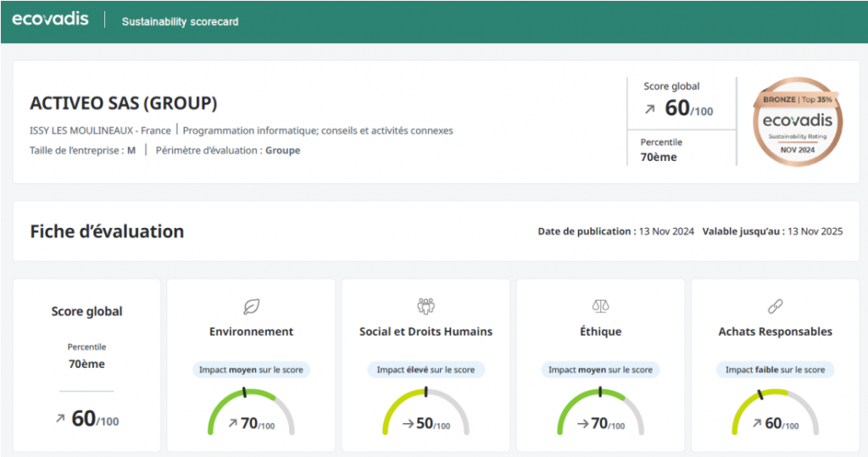Click the Social et Droits Humains gauge
The image size is (868, 457).
tap(426, 411)
